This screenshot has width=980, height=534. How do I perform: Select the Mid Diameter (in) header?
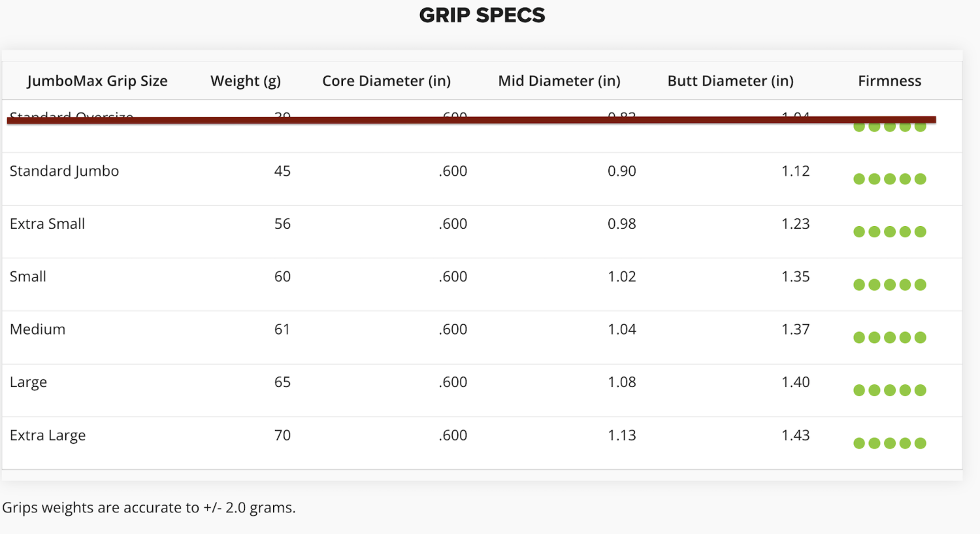tap(559, 81)
